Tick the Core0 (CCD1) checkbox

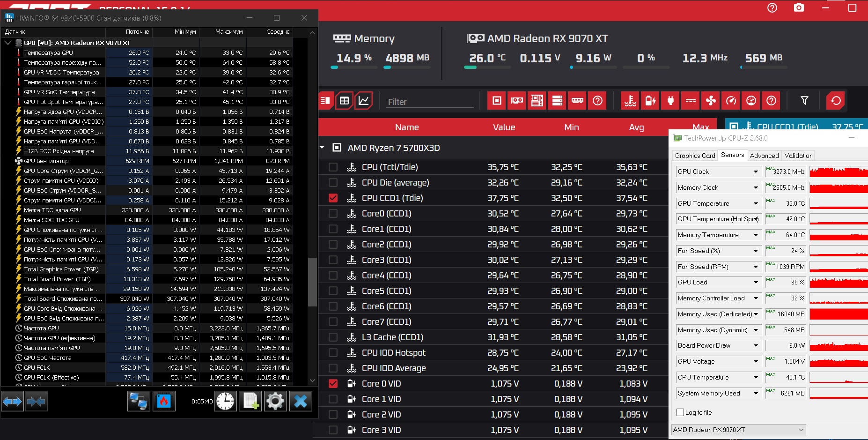point(333,213)
